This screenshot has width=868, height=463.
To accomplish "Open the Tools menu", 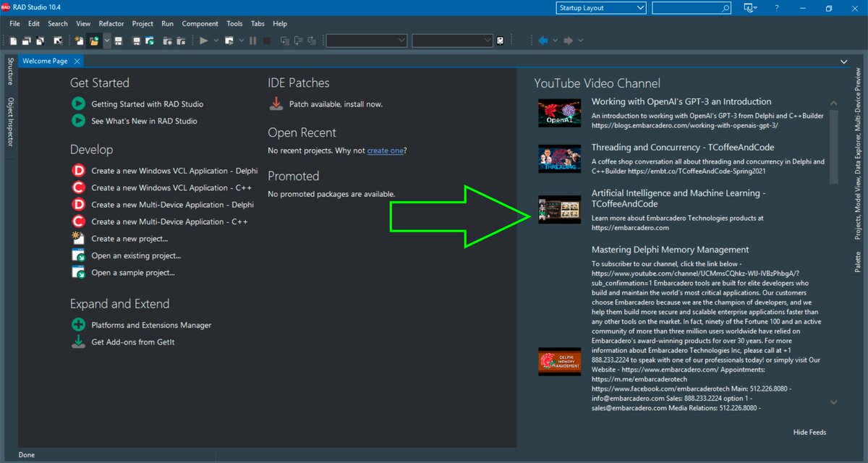I will (234, 24).
